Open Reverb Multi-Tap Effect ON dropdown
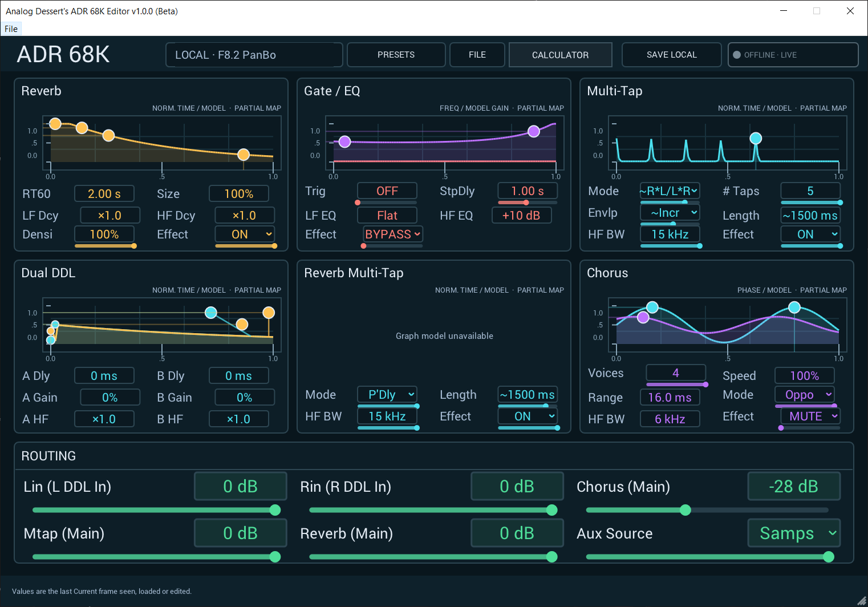This screenshot has height=607, width=868. coord(528,416)
